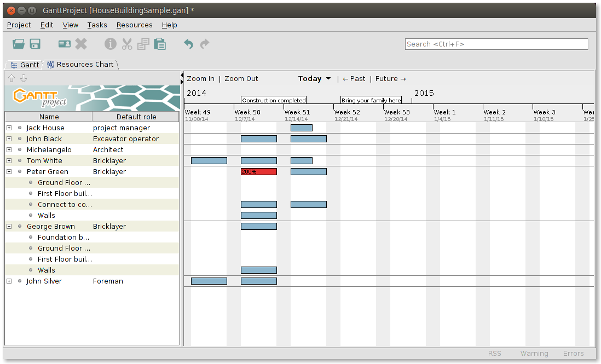Screen dimensions: 601x364
Task: Select the John Silver resource name
Action: coord(44,281)
